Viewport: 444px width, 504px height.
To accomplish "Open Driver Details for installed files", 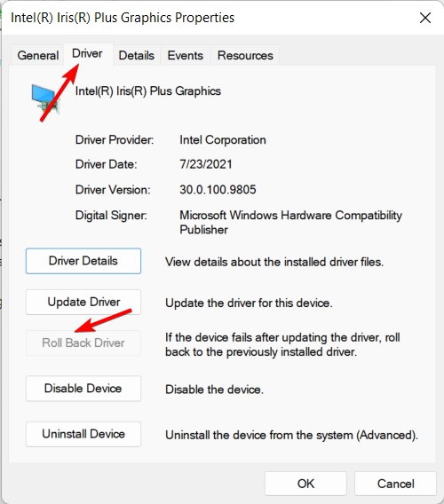I will (83, 261).
